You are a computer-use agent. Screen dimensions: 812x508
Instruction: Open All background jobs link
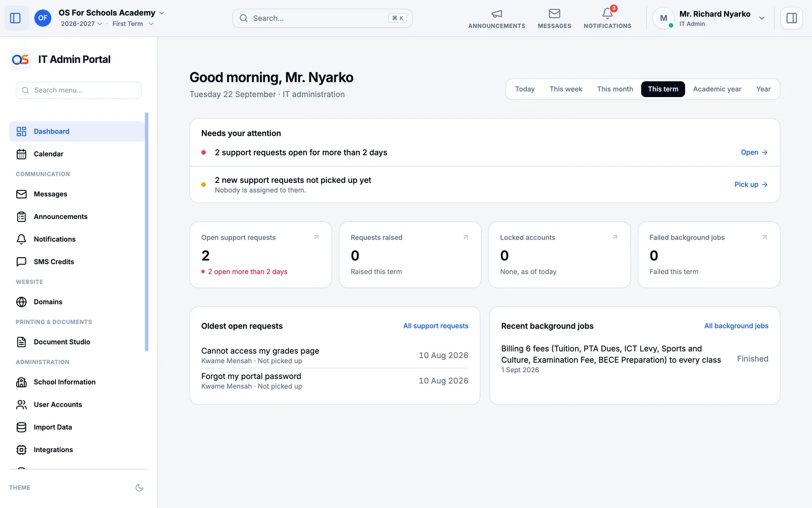click(x=736, y=326)
